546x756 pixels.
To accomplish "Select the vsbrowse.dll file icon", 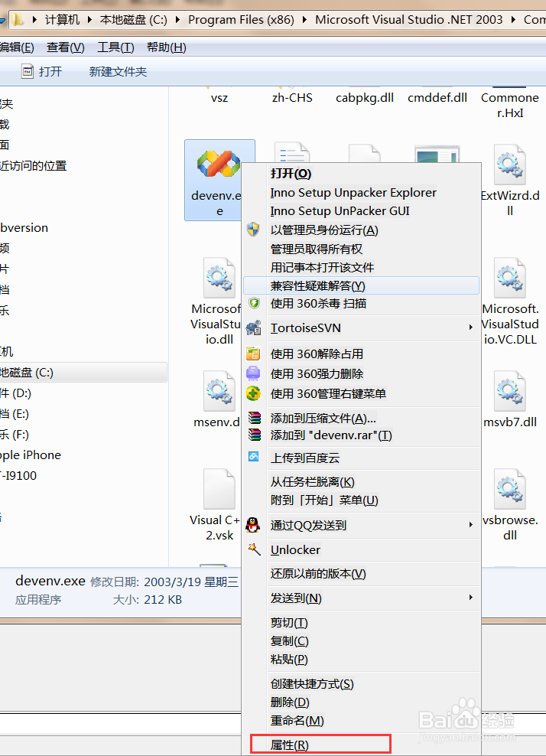I will tap(510, 489).
